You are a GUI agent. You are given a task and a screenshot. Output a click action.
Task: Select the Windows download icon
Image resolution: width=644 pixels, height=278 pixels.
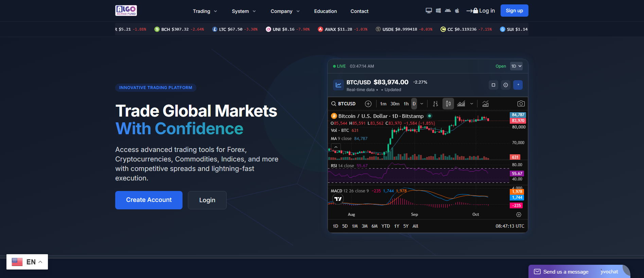pyautogui.click(x=438, y=11)
